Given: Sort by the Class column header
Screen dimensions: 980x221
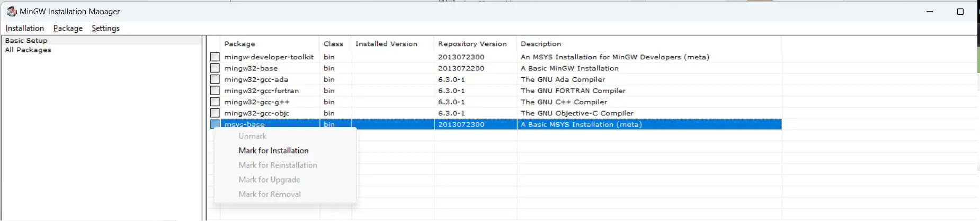Looking at the screenshot, I should (x=335, y=44).
